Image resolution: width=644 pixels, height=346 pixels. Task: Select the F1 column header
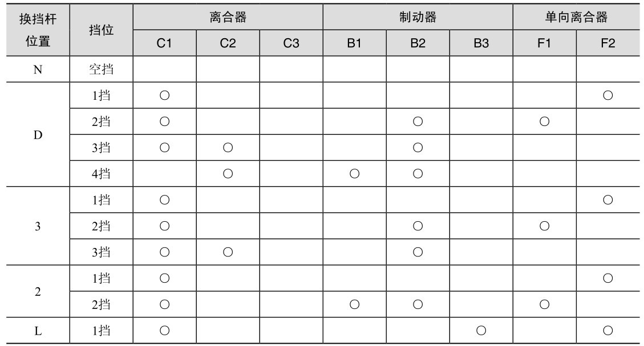point(544,43)
